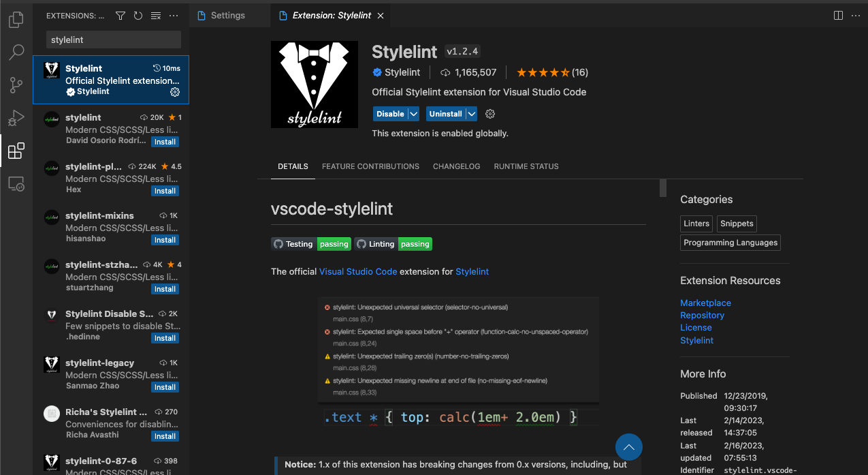Click the Testing passing badge
This screenshot has width=868, height=475.
pos(311,244)
